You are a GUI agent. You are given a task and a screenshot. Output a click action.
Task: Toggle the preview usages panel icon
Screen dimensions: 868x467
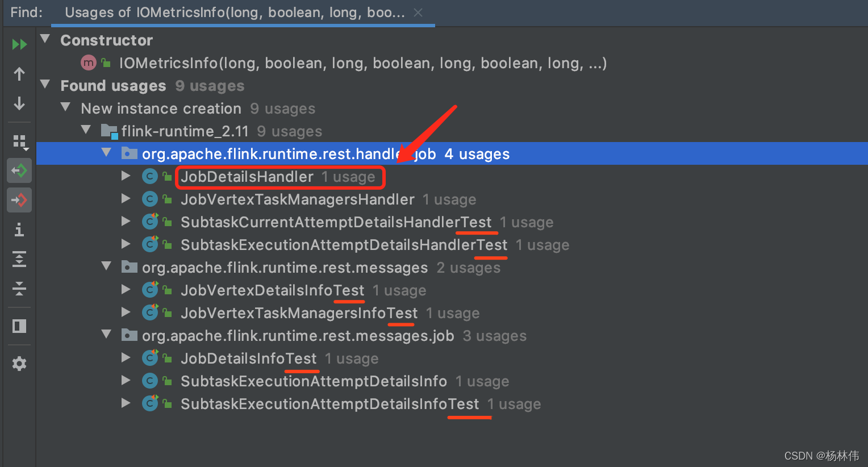click(19, 326)
